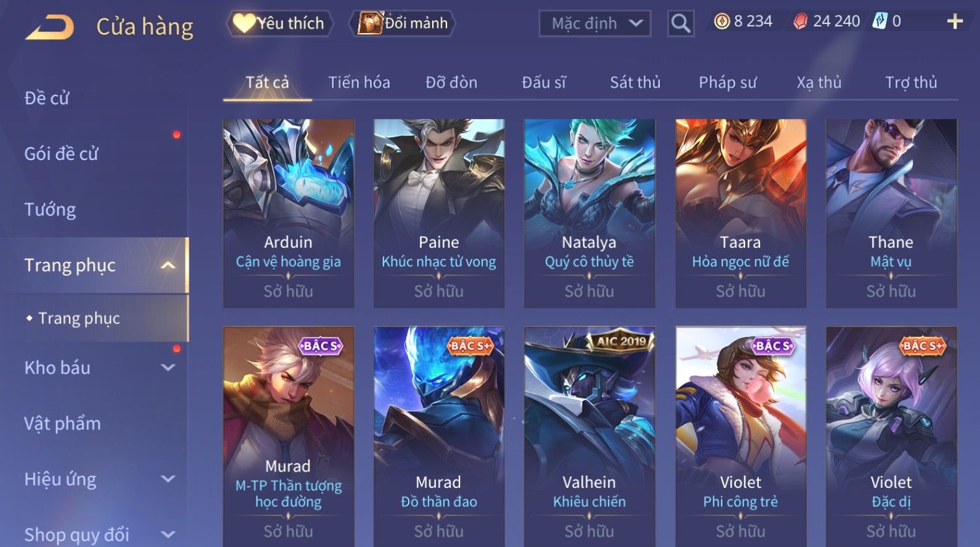This screenshot has width=980, height=547.
Task: Click the plus icon to add currency
Action: (955, 22)
